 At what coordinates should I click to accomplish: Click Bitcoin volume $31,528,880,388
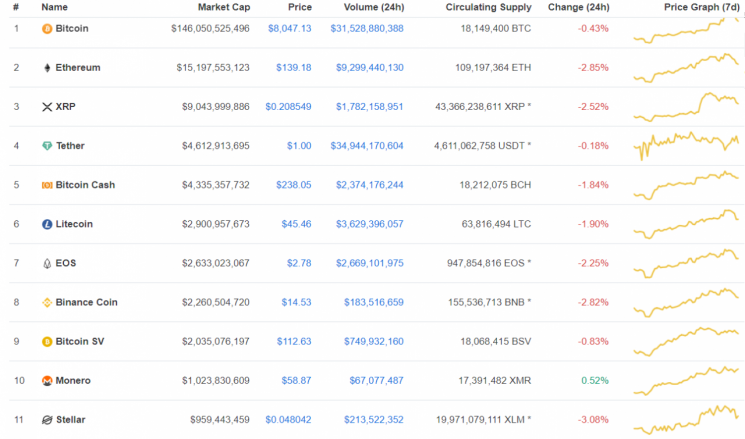coord(367,29)
